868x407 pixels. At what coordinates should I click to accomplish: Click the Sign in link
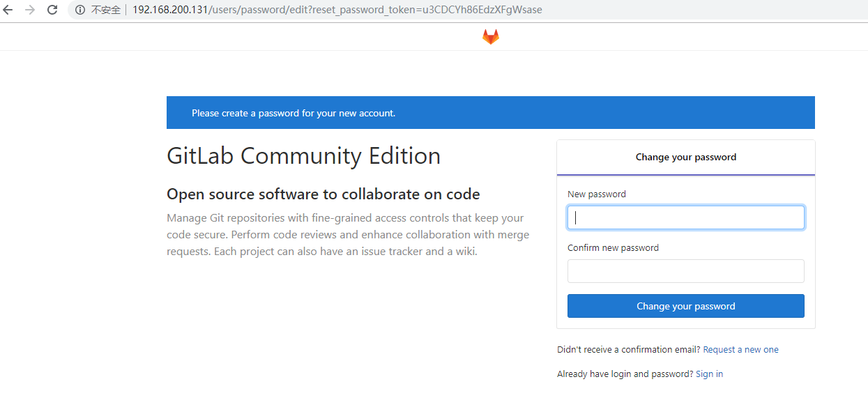pyautogui.click(x=709, y=374)
